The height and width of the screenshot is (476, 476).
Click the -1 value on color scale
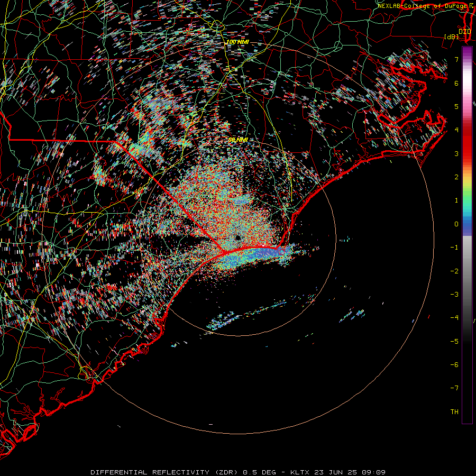[x=454, y=248]
